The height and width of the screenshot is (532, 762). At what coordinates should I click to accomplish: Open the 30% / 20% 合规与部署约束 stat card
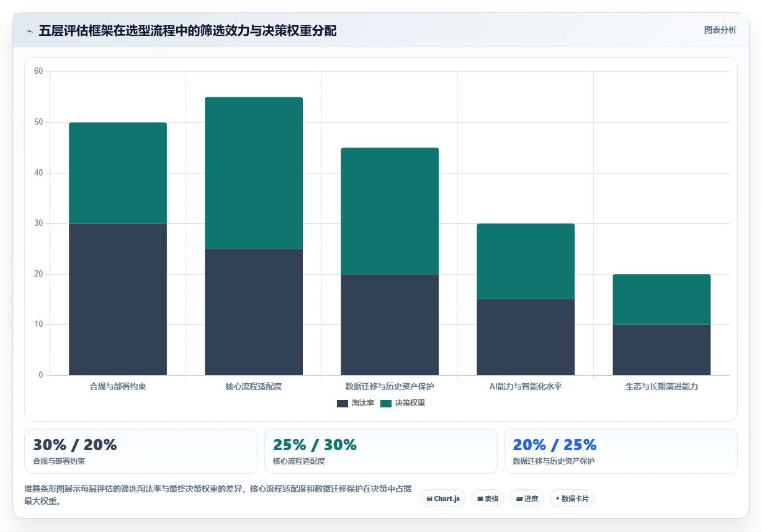(141, 451)
